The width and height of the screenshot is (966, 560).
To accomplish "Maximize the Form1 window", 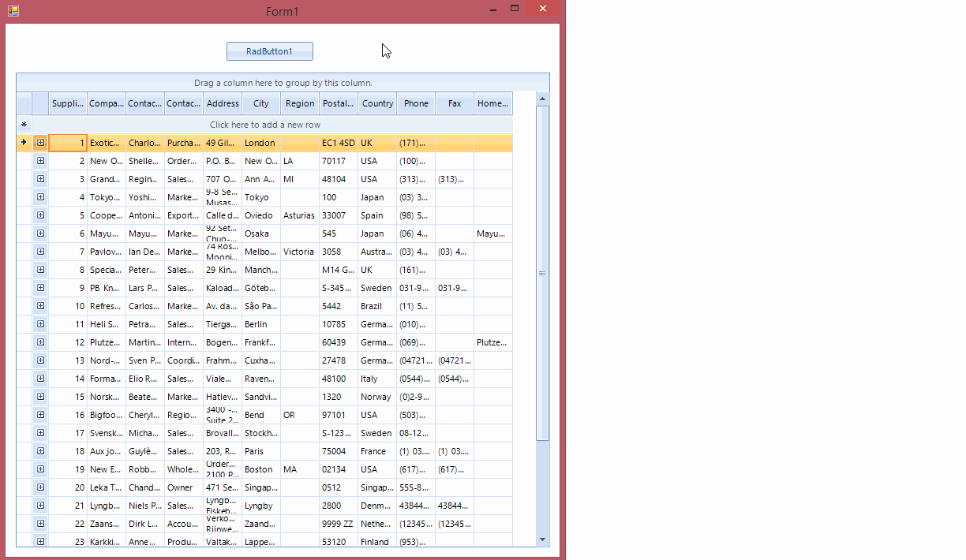I will click(515, 9).
